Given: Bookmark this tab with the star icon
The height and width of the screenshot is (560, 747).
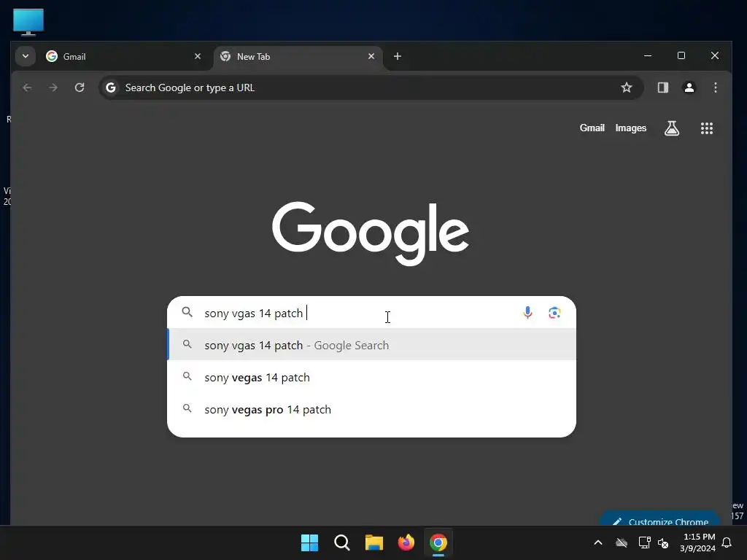Looking at the screenshot, I should pyautogui.click(x=627, y=87).
